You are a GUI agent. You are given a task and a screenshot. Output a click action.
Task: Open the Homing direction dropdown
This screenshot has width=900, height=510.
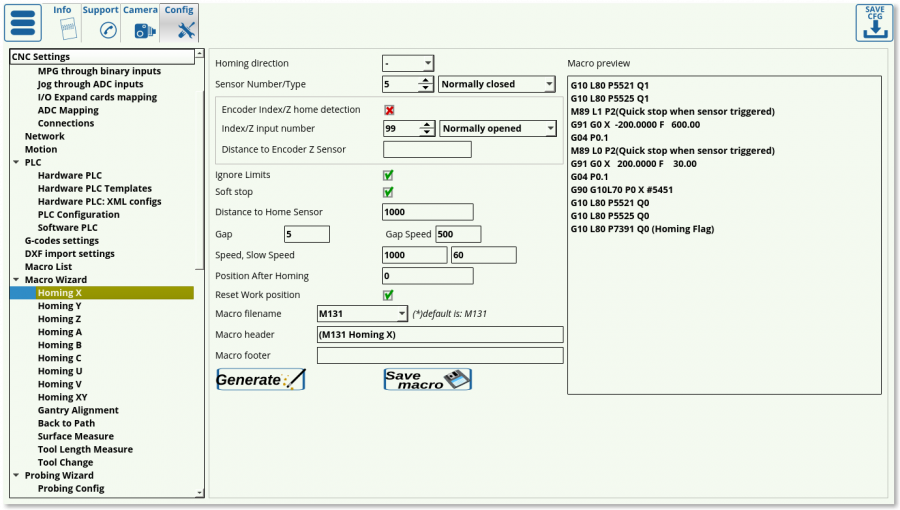408,63
